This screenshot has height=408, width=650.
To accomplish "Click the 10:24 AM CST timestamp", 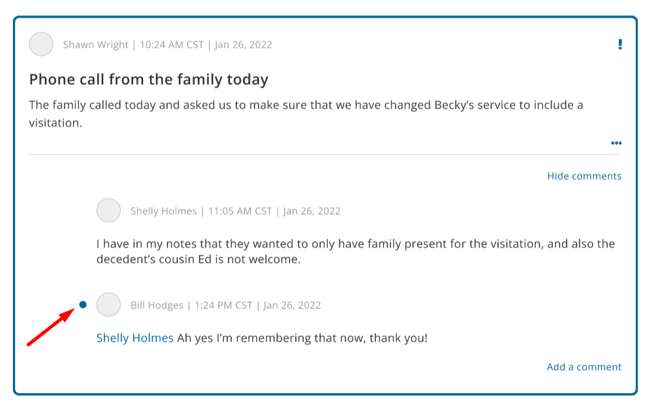I will pos(172,44).
